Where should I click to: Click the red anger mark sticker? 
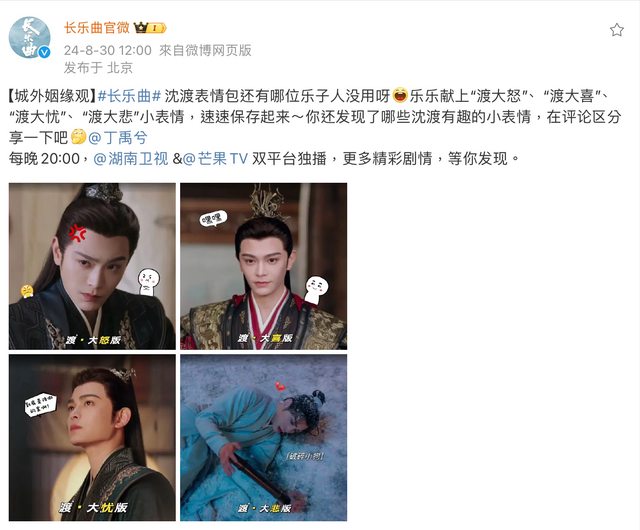77,233
